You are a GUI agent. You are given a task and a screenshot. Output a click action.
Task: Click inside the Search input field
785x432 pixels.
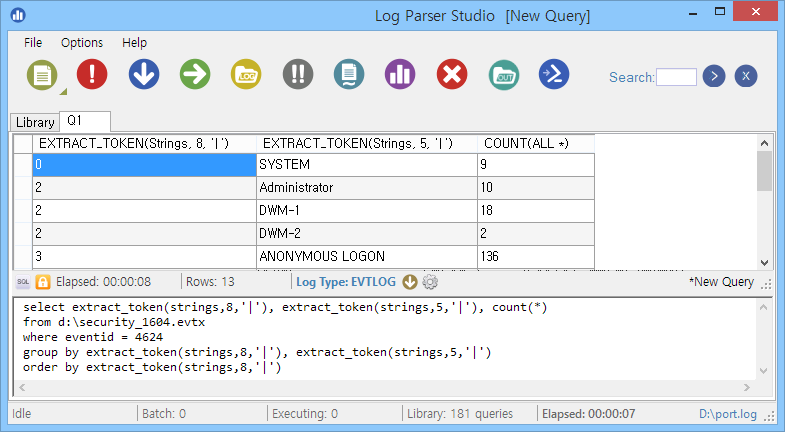676,77
